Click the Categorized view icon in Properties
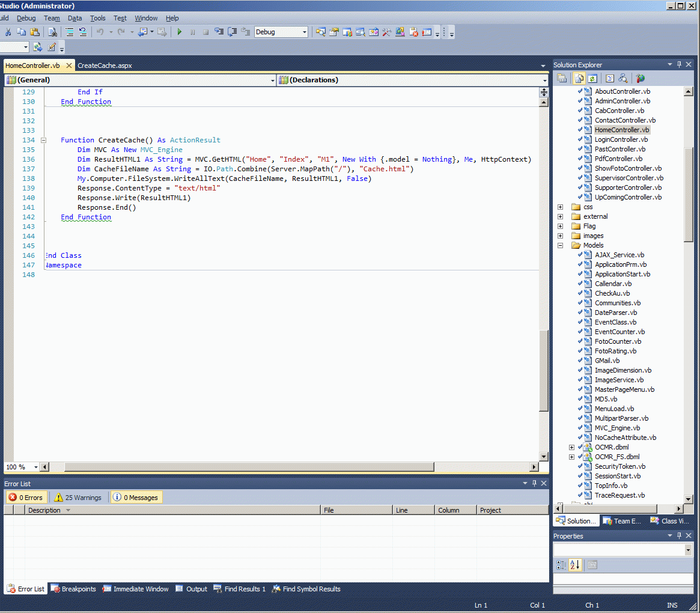This screenshot has height=613, width=700. coord(561,565)
